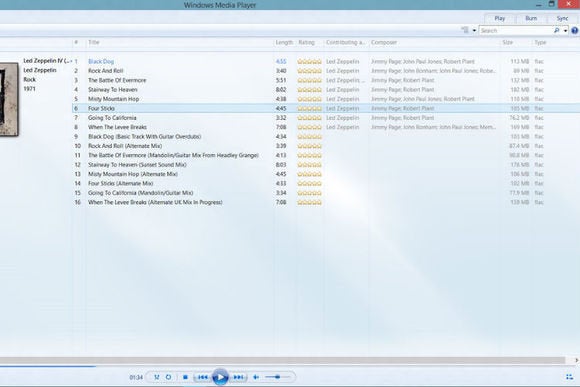580x387 pixels.
Task: Select Four Sticks (Alternate Mix)
Action: [120, 184]
